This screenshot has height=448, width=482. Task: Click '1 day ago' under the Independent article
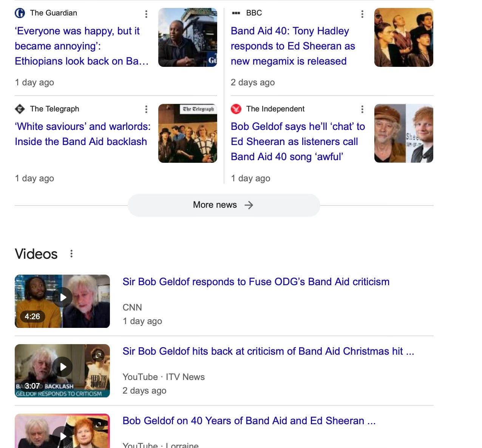click(250, 178)
